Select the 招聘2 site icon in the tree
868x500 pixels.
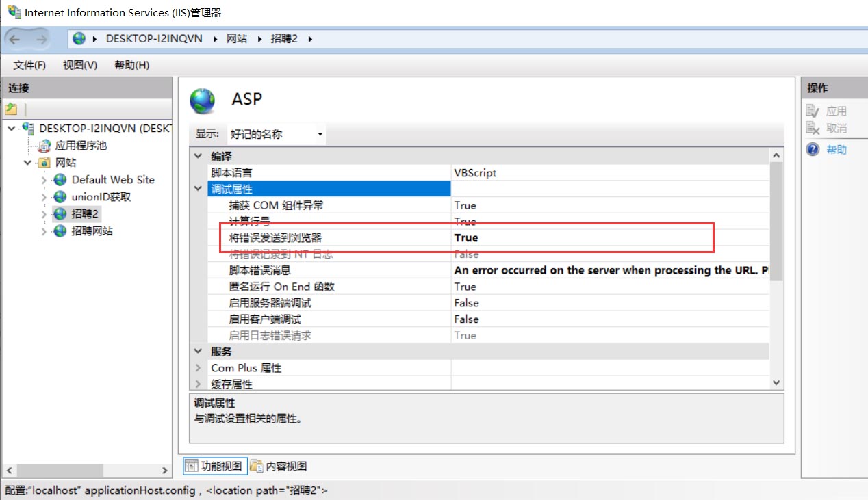(60, 213)
